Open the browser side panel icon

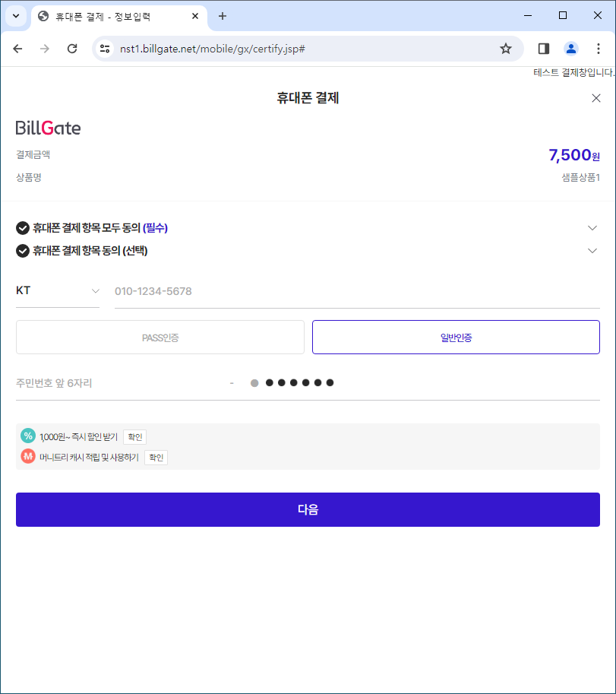[544, 49]
